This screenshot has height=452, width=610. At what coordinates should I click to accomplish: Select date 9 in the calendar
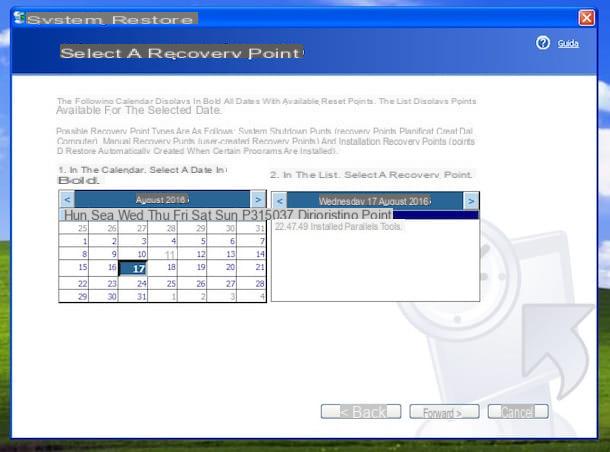click(104, 254)
